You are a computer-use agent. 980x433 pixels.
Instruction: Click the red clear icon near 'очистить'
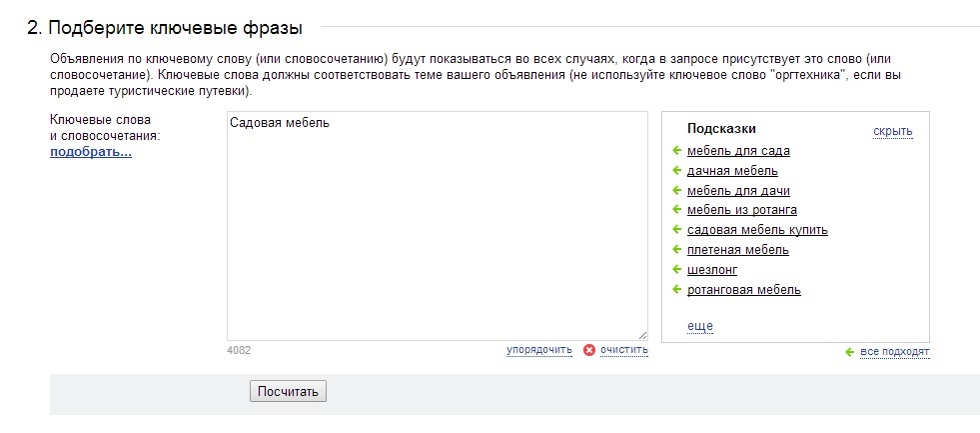click(588, 350)
